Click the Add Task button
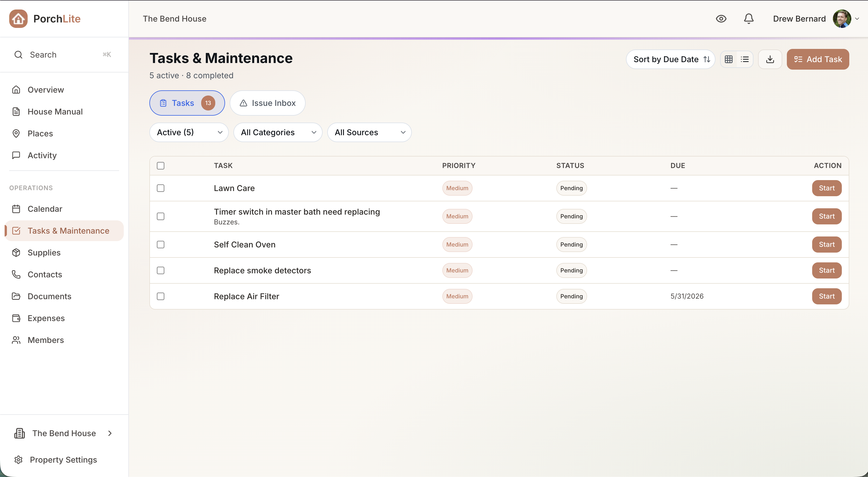868x477 pixels. coord(818,59)
